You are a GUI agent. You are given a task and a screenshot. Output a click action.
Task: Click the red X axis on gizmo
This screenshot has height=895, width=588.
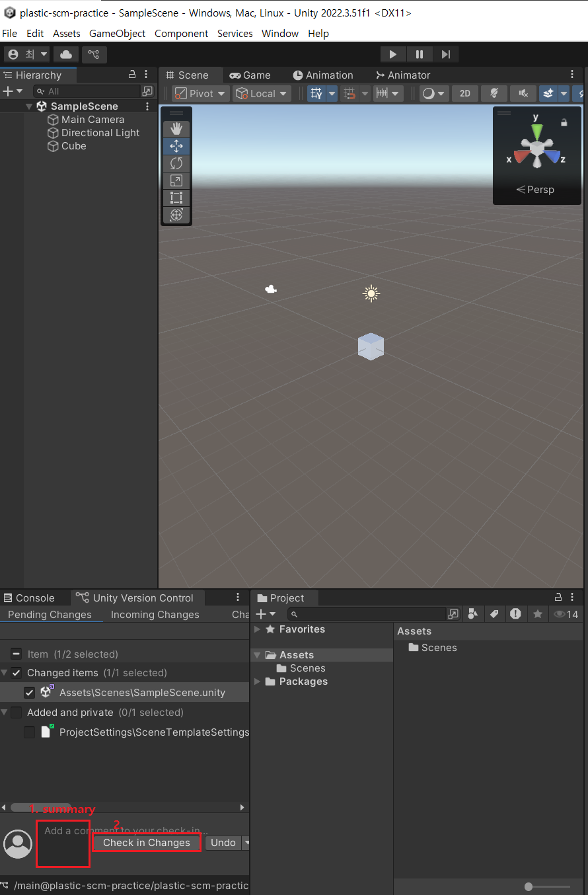(521, 157)
